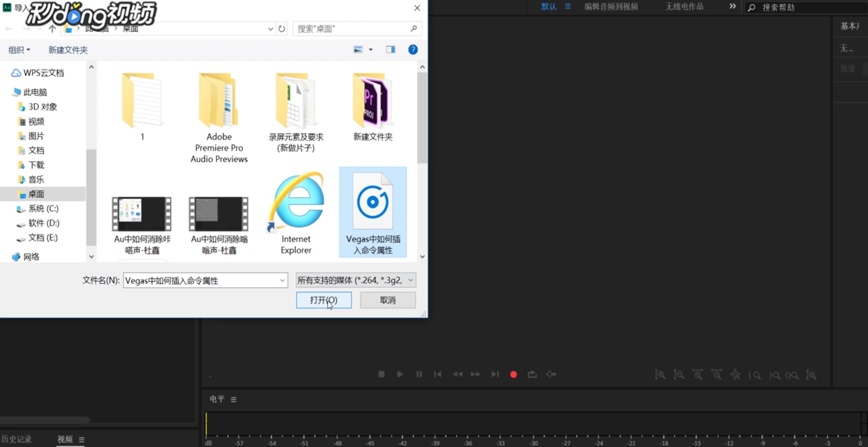The image size is (868, 447).
Task: Move playhead to next marker
Action: (x=495, y=375)
